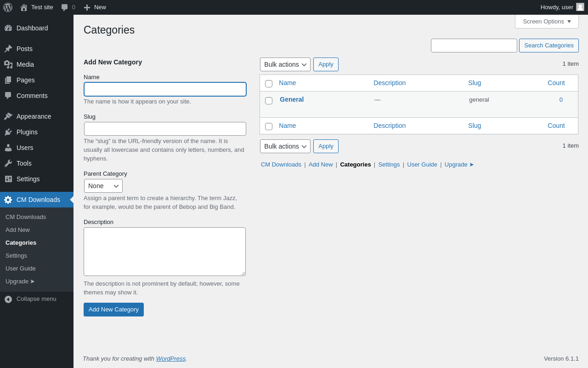Open the Parent Category None dropdown
588x368 pixels.
click(x=103, y=186)
